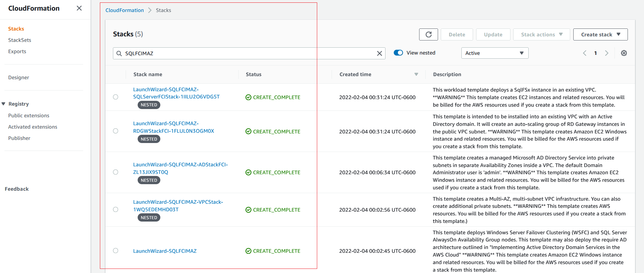Click created time 2022-02-04 00:06:34 UTC-0600
Screen dimensions: 644x273
tap(377, 173)
